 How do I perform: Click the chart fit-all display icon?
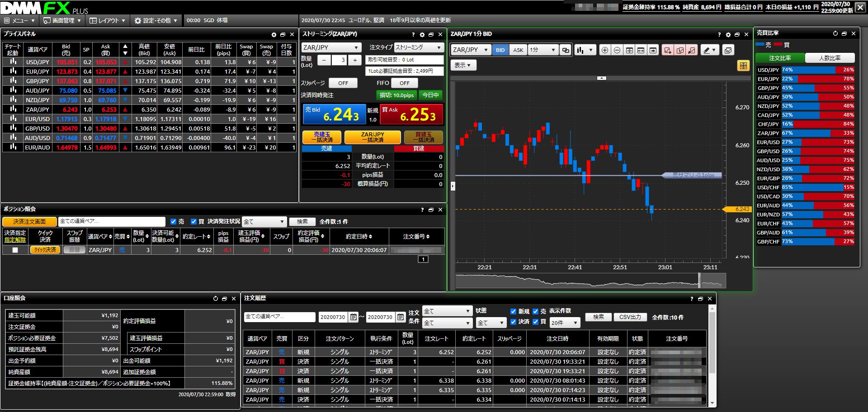629,50
